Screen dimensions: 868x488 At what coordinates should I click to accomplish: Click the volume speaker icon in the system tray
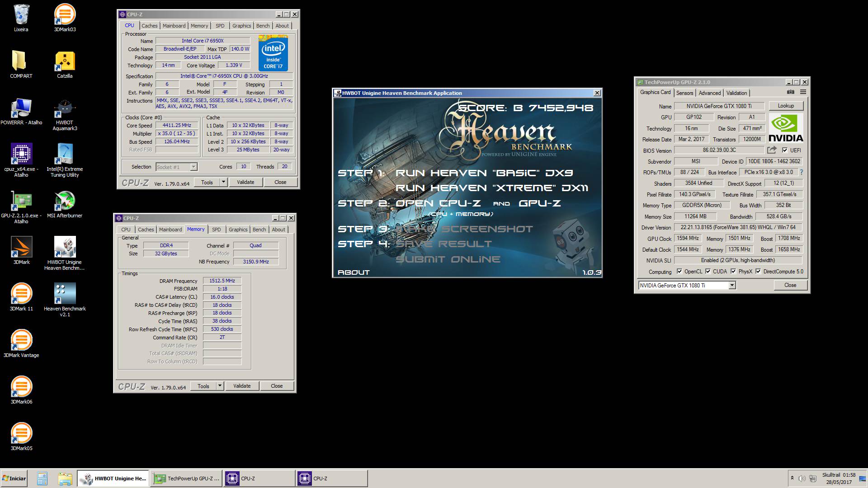[x=802, y=479]
